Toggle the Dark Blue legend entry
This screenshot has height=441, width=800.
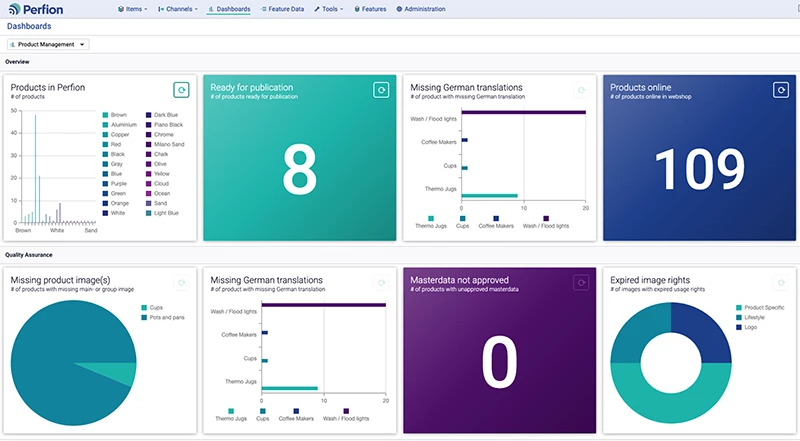pos(162,115)
